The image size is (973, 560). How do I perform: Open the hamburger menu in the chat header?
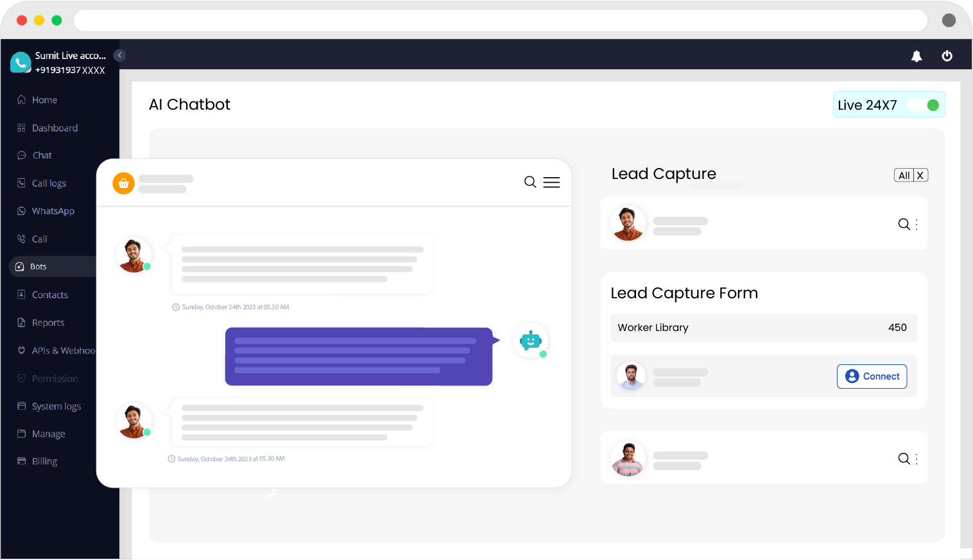coord(551,182)
